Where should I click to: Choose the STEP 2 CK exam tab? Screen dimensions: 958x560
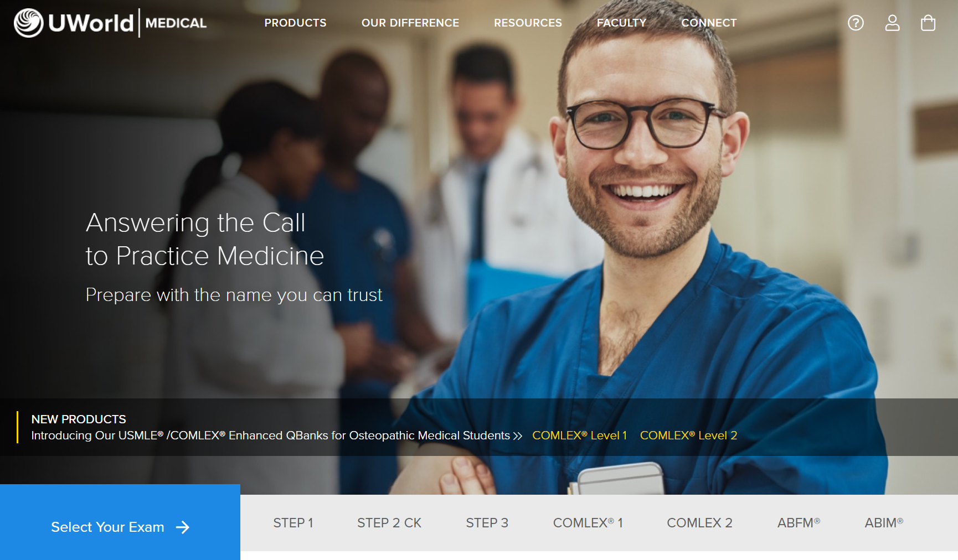point(389,523)
